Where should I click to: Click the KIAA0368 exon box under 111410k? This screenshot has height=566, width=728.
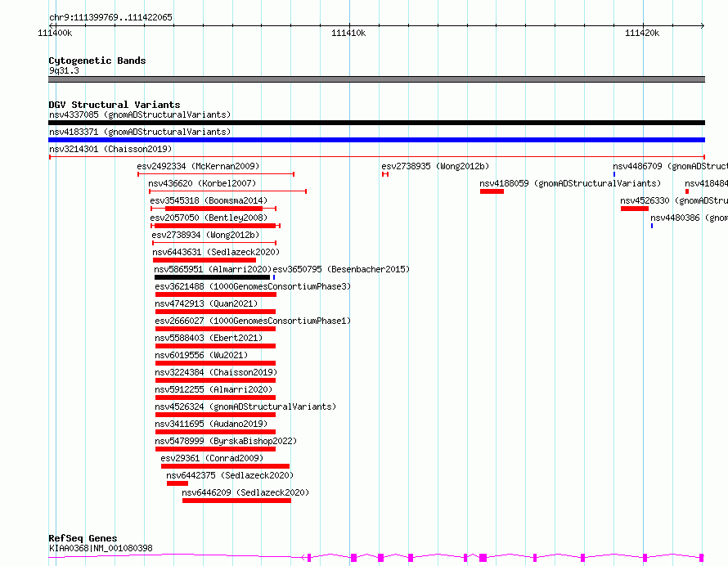(354, 557)
